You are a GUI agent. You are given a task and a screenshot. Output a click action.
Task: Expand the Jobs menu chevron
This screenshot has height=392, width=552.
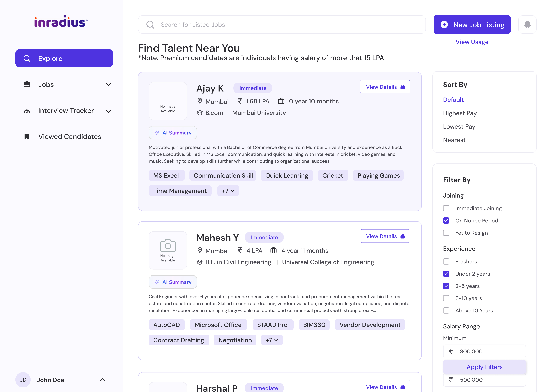pos(108,85)
